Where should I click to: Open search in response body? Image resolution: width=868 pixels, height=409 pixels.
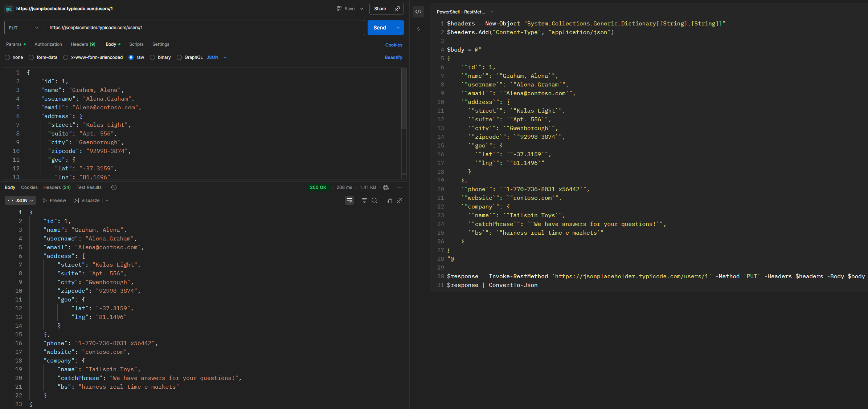coord(374,201)
